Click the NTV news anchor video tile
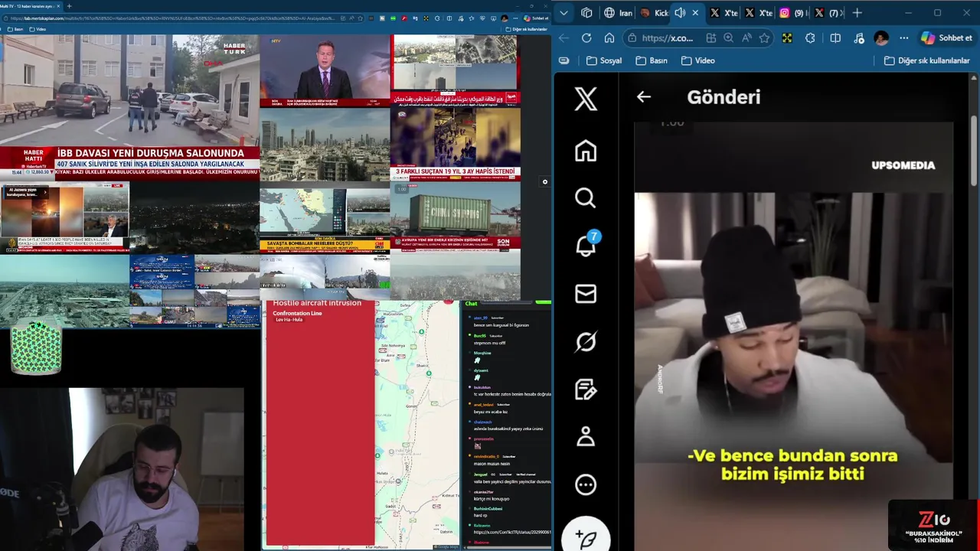This screenshot has width=980, height=551. (x=325, y=70)
